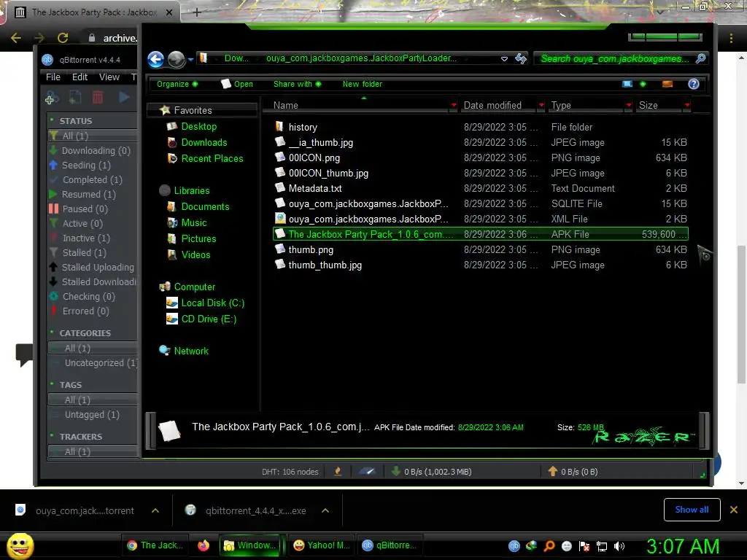747x560 pixels.
Task: Click qBittorrent delete torrent icon
Action: coord(98,98)
